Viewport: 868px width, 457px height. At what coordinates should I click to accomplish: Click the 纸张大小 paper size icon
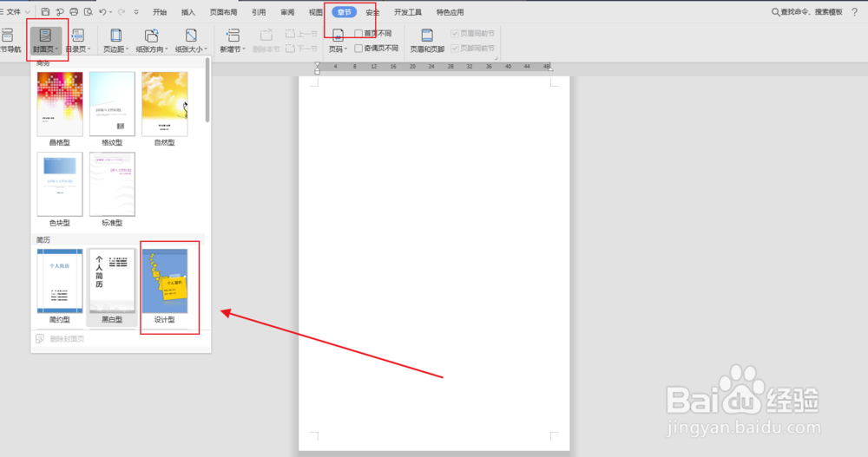coord(191,36)
